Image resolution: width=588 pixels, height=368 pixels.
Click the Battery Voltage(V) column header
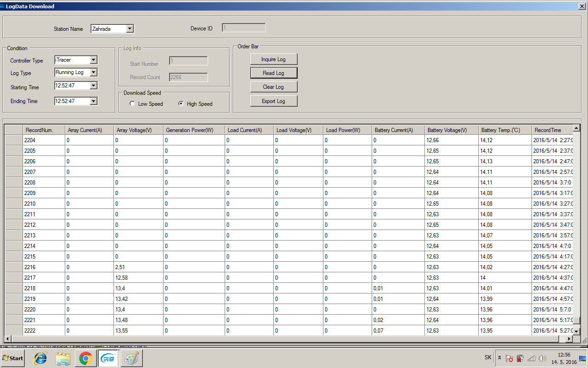[x=451, y=130]
